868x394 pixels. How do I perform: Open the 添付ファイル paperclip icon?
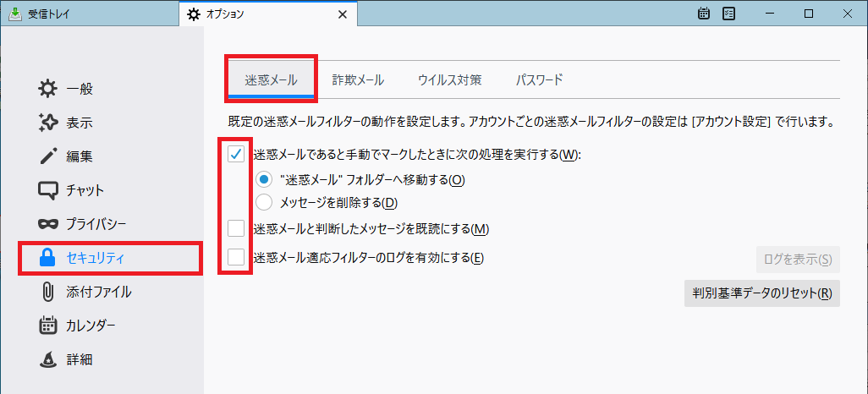(48, 292)
